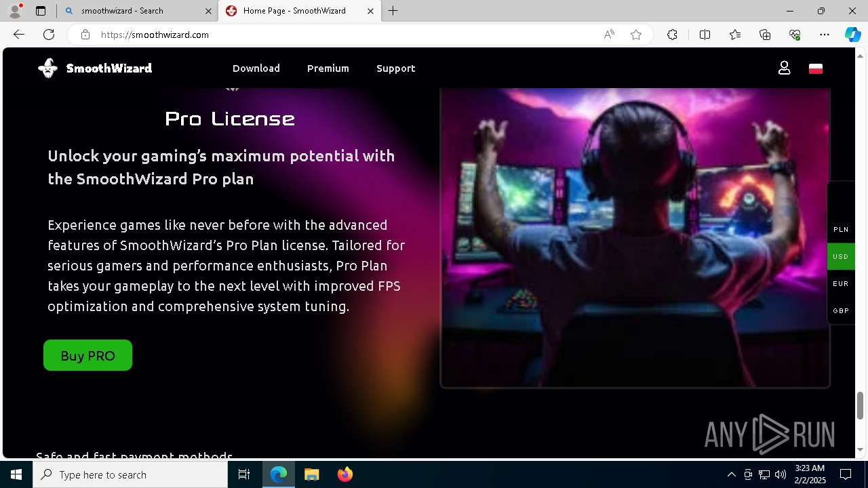Open the clock showing 3:23 AM
868x488 pixels.
click(810, 474)
